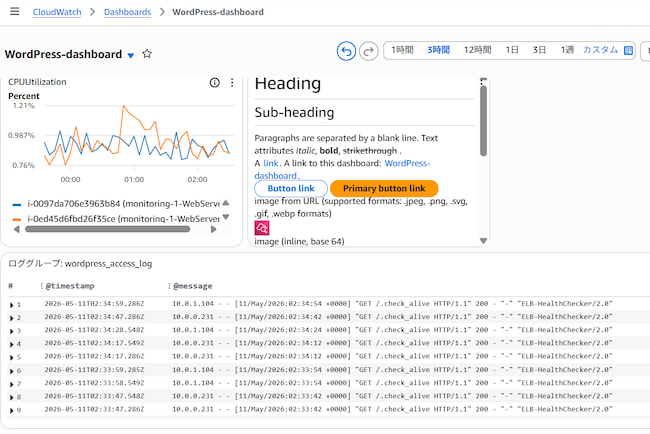Expand log row 6

[x=11, y=371]
